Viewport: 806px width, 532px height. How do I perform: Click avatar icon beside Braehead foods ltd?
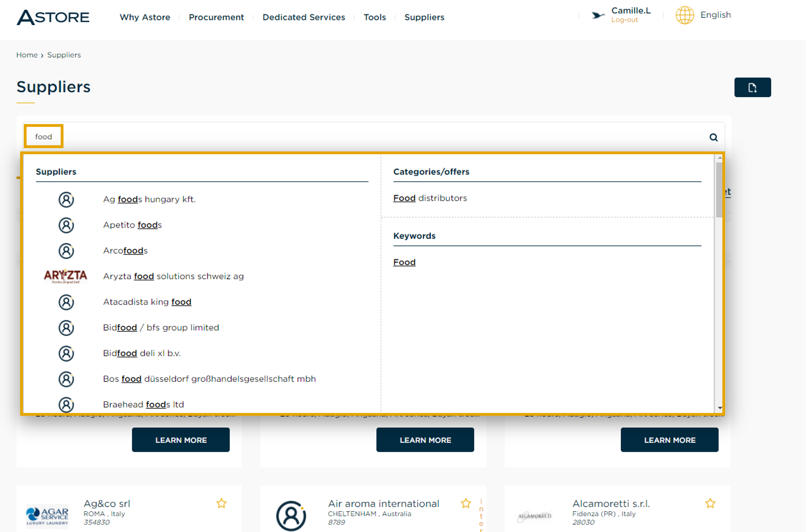66,404
